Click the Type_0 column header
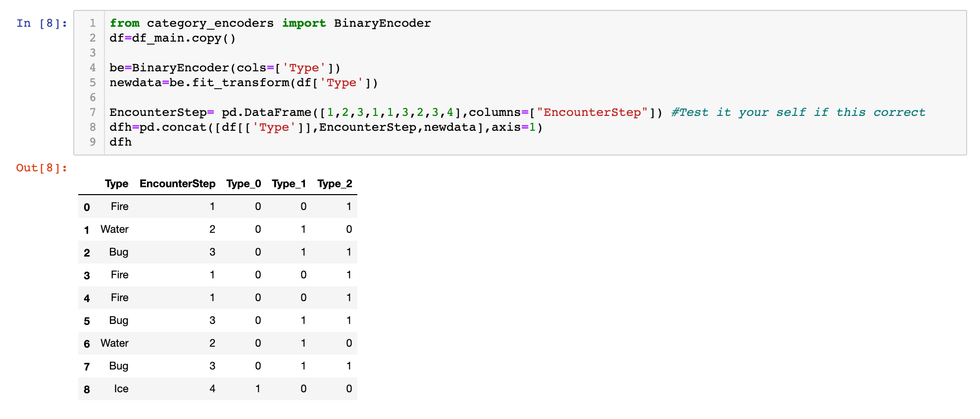 (244, 184)
